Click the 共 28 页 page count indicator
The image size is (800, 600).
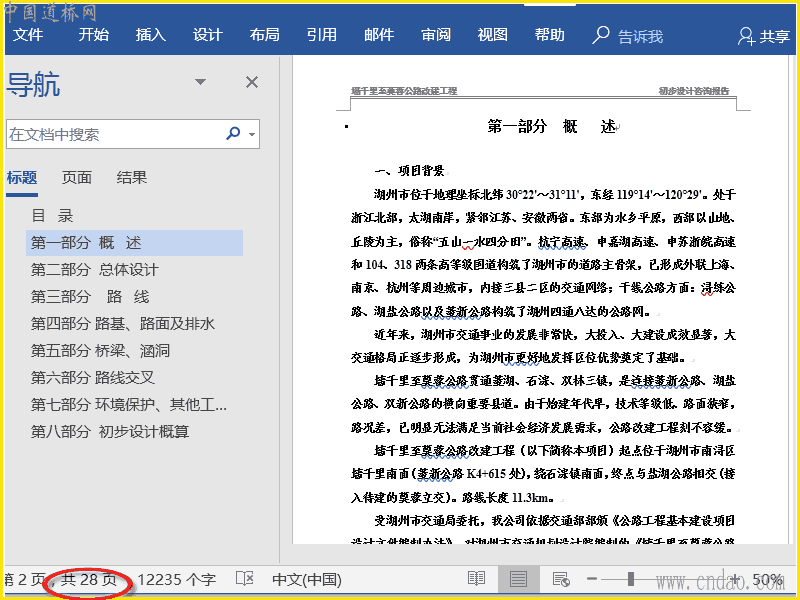89,580
